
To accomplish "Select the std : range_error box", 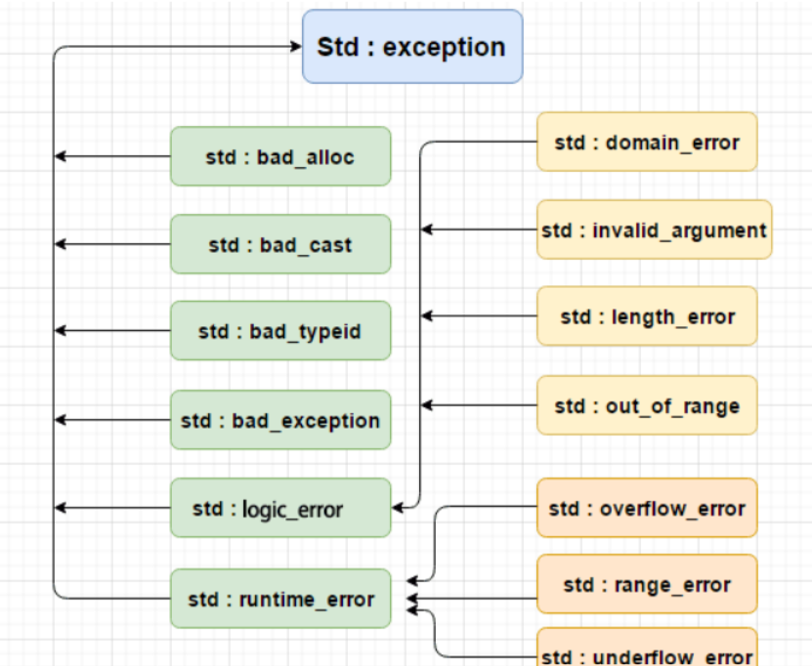I will coord(647,584).
